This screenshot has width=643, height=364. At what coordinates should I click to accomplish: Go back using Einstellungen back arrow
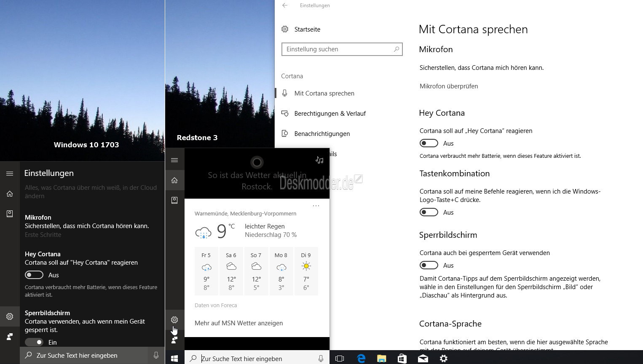pyautogui.click(x=285, y=5)
